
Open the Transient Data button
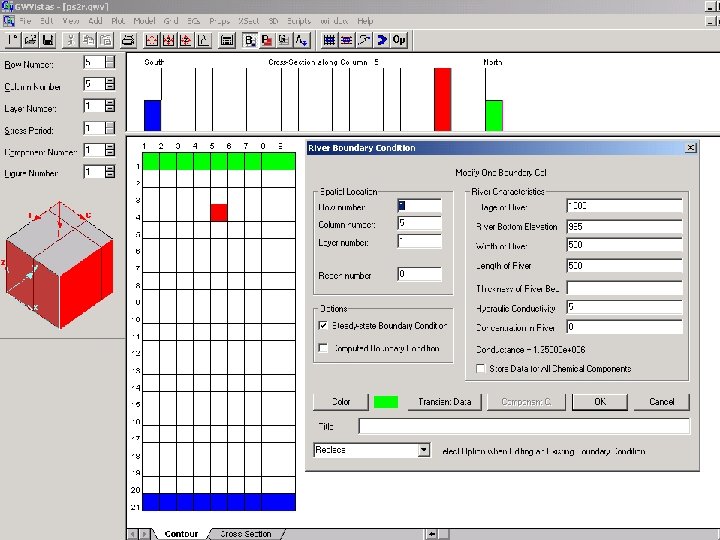[x=444, y=402]
